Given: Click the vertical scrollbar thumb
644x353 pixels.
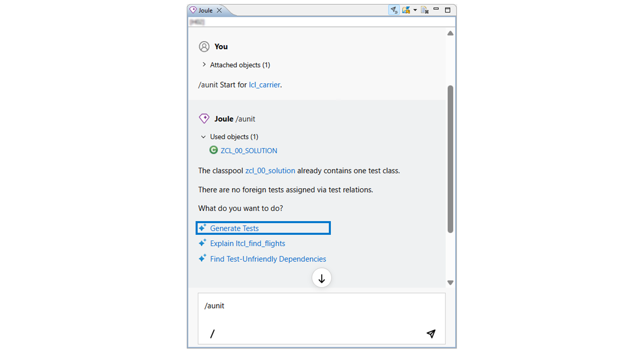Looking at the screenshot, I should [x=450, y=159].
